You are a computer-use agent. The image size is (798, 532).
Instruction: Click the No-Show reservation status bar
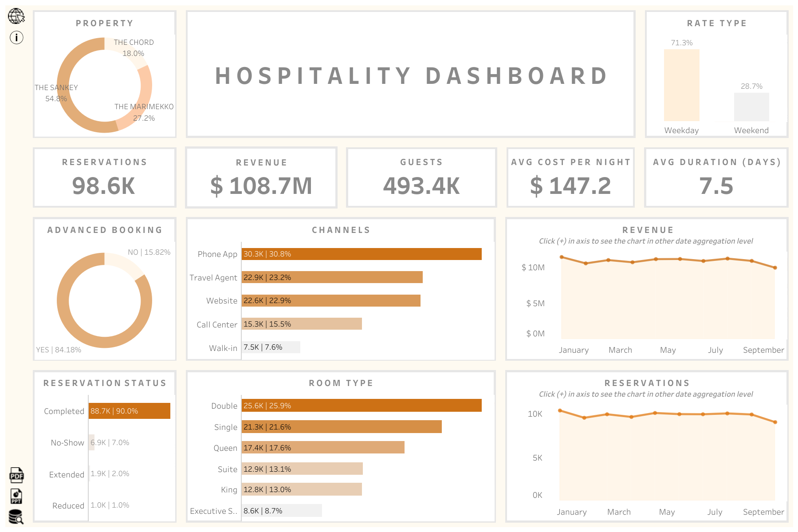(91, 442)
